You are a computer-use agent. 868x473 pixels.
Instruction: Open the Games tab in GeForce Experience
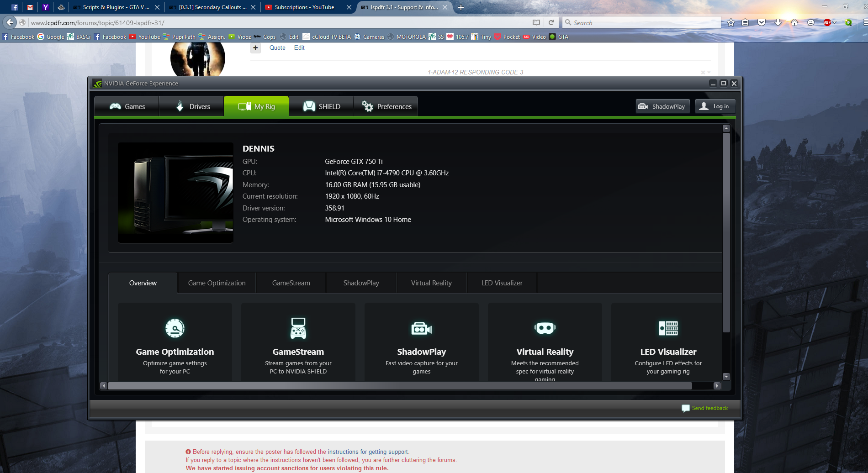coord(127,106)
